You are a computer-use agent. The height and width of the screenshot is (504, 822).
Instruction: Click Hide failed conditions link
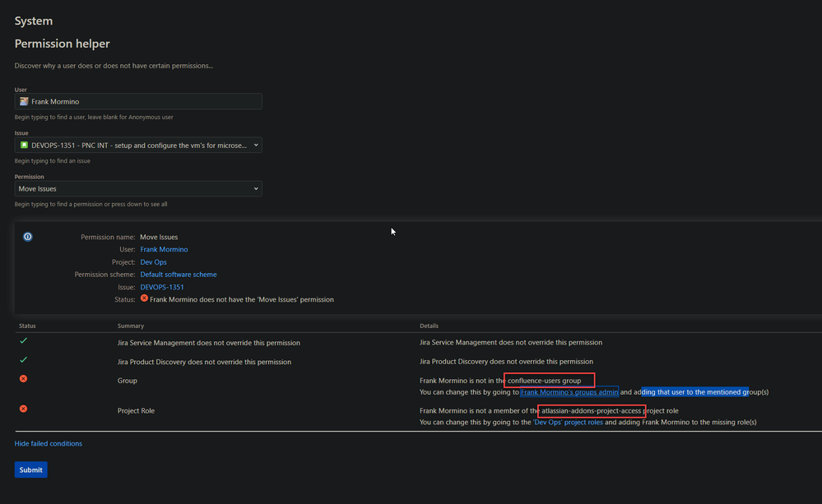(49, 444)
